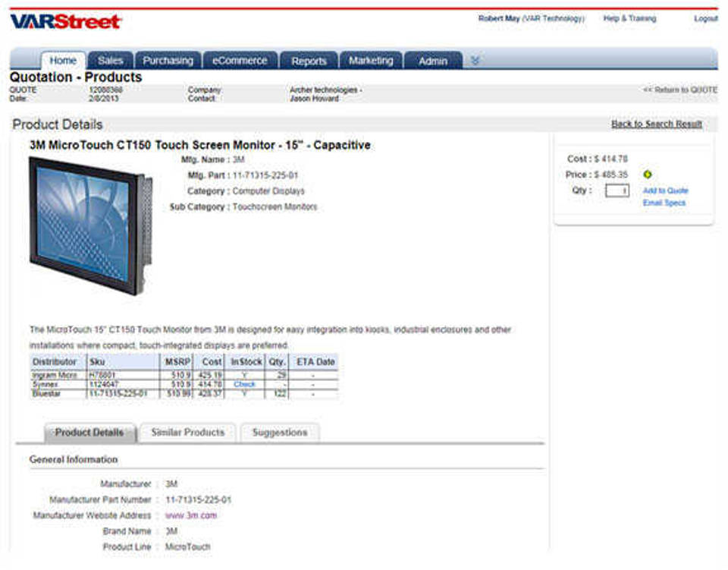Return to QUOTE link
728x570 pixels.
pos(680,90)
